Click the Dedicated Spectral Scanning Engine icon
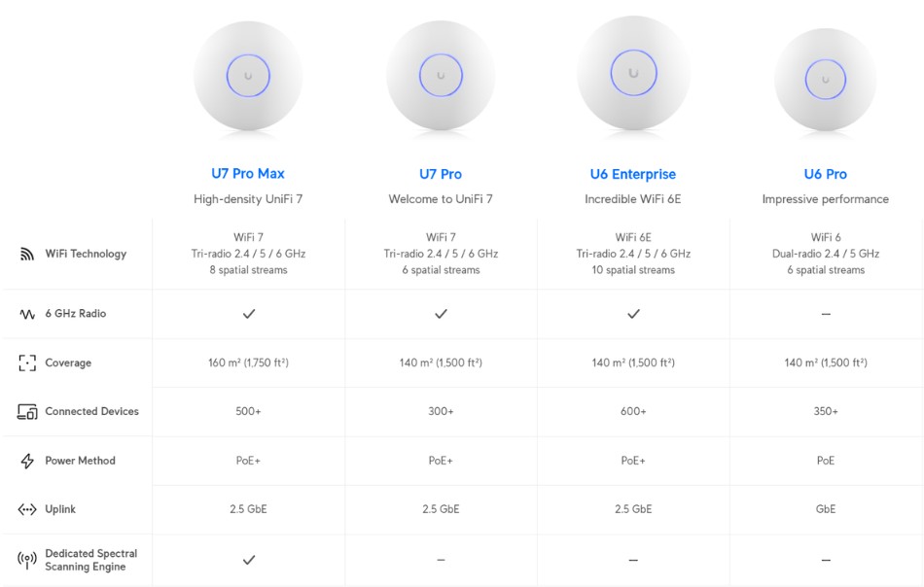 pyautogui.click(x=27, y=560)
